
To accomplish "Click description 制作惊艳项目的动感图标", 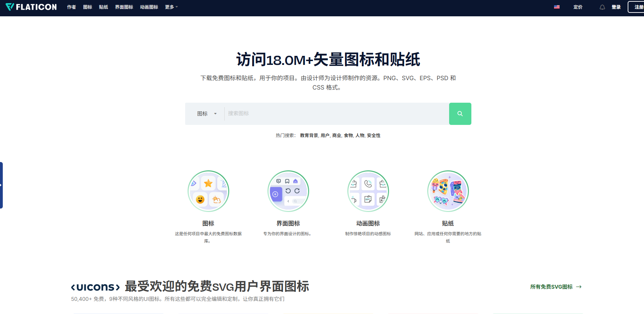I will click(x=368, y=234).
